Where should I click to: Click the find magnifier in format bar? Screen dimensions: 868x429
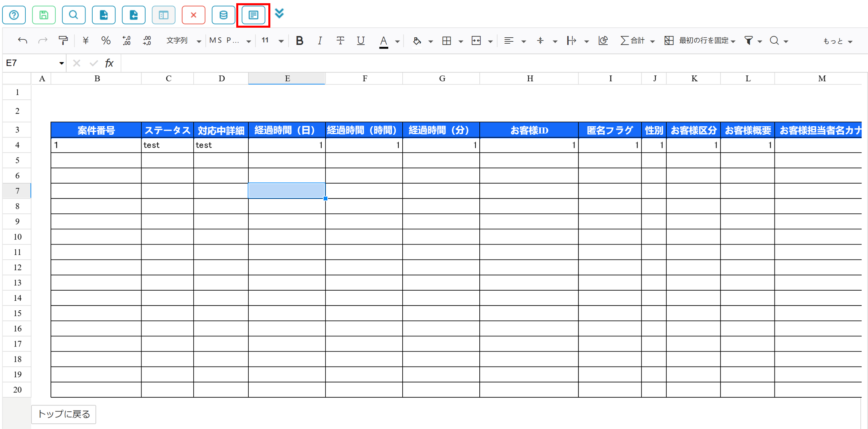(775, 40)
